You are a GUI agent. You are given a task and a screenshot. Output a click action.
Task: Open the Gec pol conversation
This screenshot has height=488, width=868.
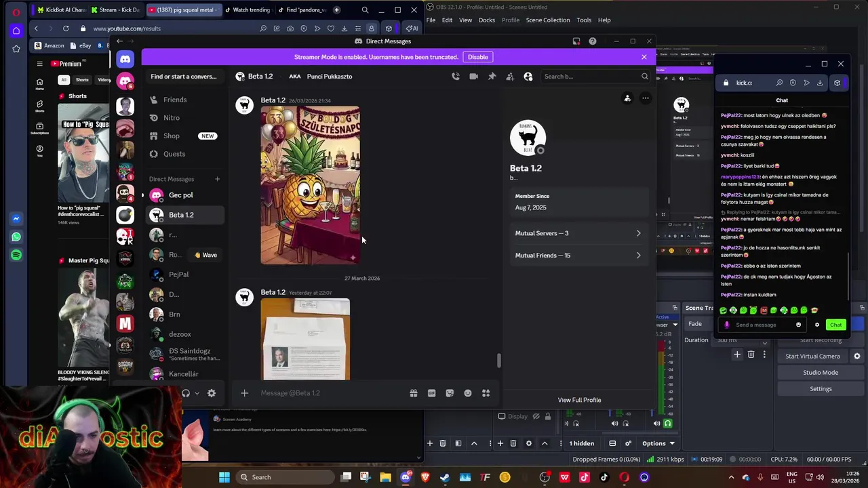click(x=184, y=195)
